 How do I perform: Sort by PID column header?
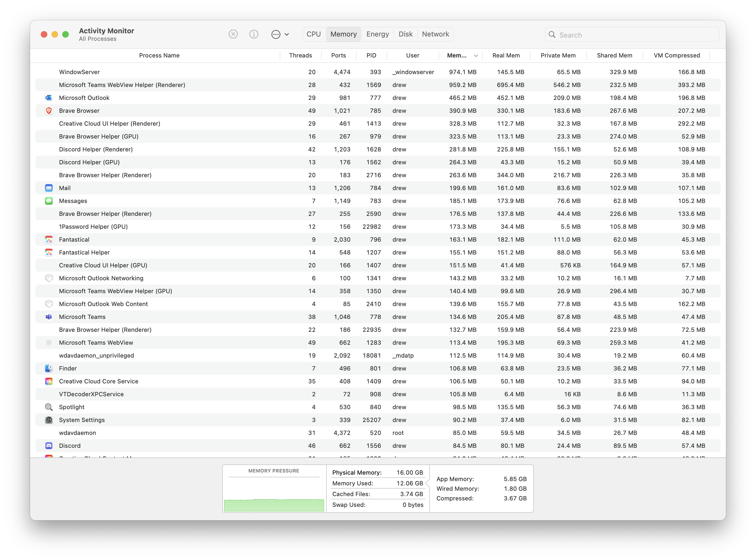371,55
